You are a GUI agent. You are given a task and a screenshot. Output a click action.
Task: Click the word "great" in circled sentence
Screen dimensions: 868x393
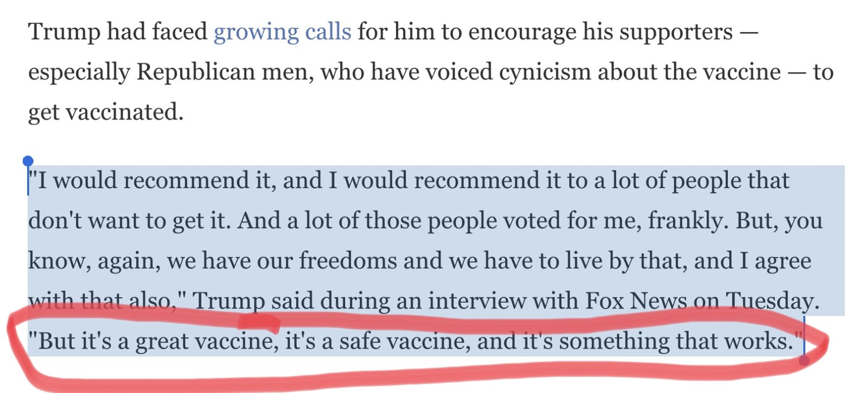coord(162,342)
